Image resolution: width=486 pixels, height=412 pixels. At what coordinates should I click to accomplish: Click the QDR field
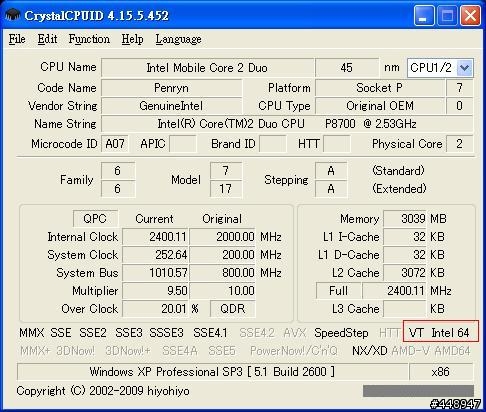point(233,309)
